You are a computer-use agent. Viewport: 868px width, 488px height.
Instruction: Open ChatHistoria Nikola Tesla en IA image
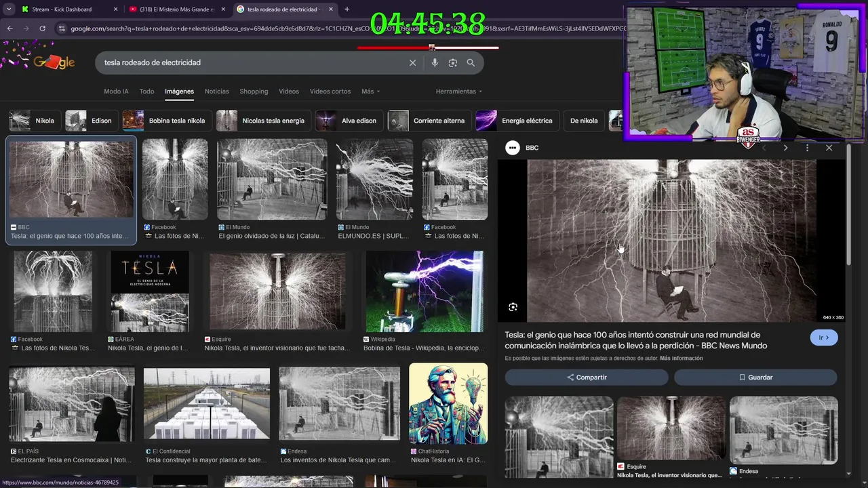pyautogui.click(x=448, y=403)
